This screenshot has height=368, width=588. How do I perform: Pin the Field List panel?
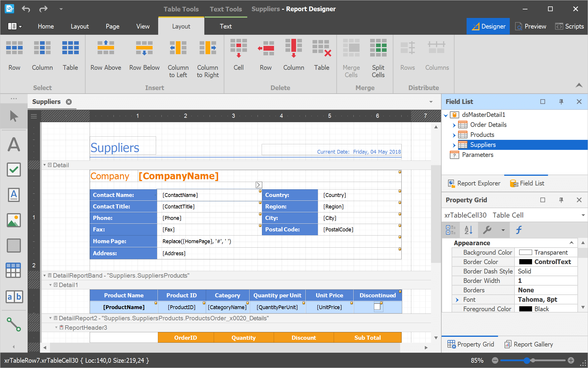click(561, 102)
